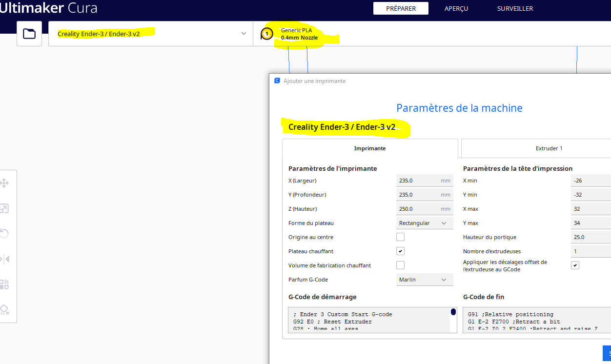Open the Parfum G-Code Marlin dropdown
Viewport: 611px width, 364px height.
(425, 280)
